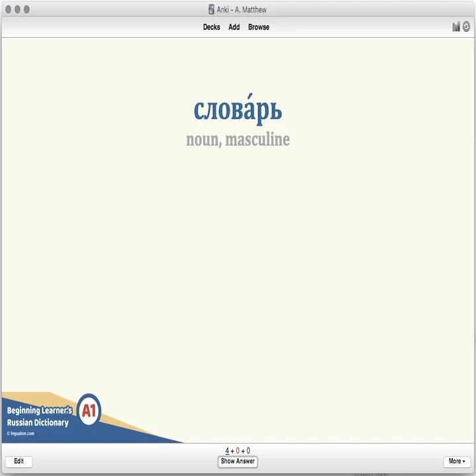Click the green maximize window button
Viewport: 476px width, 476px height.
[x=26, y=9]
